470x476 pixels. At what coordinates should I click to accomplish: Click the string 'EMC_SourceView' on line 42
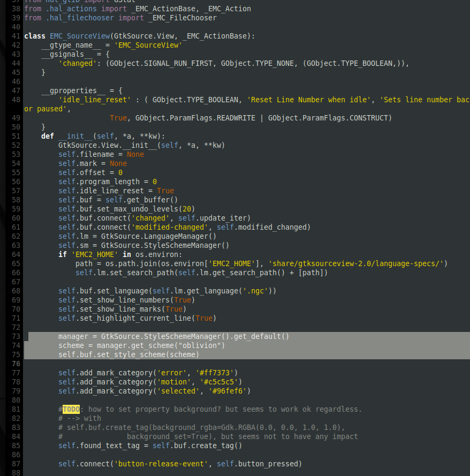pyautogui.click(x=148, y=45)
